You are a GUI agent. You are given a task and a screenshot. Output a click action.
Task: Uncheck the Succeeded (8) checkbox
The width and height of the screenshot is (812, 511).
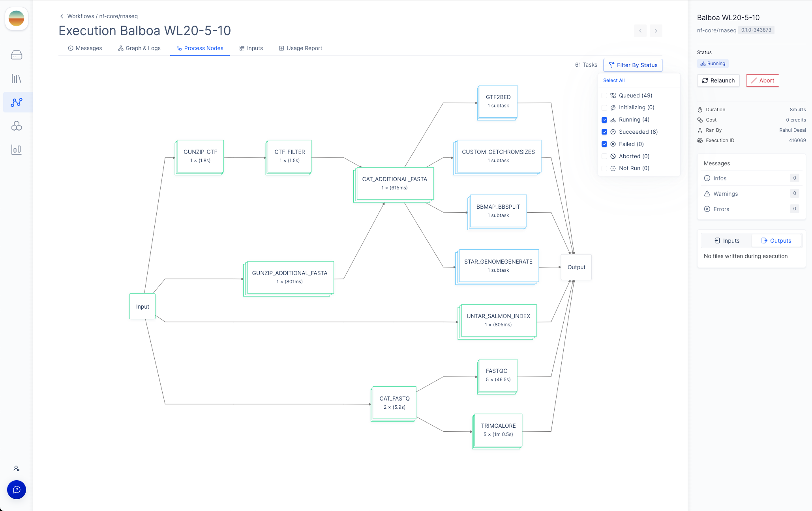click(x=604, y=132)
